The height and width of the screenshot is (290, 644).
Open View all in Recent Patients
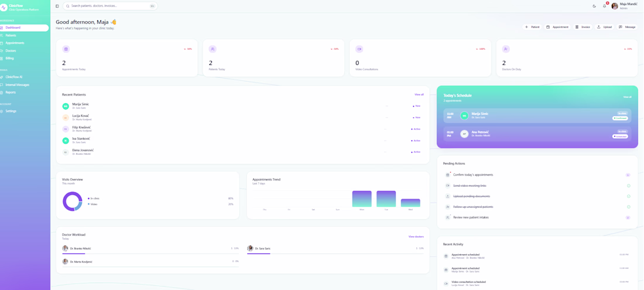419,94
